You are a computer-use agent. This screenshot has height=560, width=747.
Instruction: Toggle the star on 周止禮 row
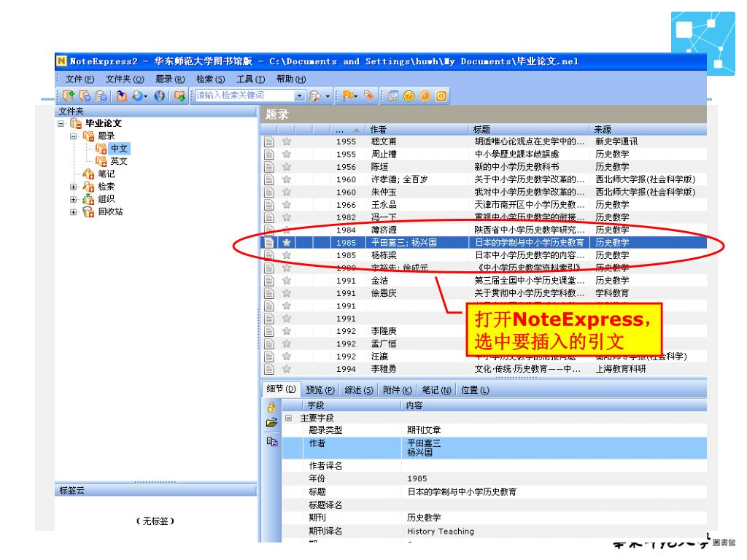[x=286, y=154]
